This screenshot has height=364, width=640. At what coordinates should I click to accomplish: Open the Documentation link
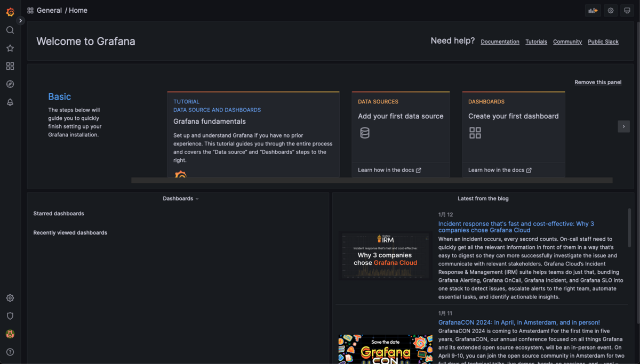tap(500, 42)
